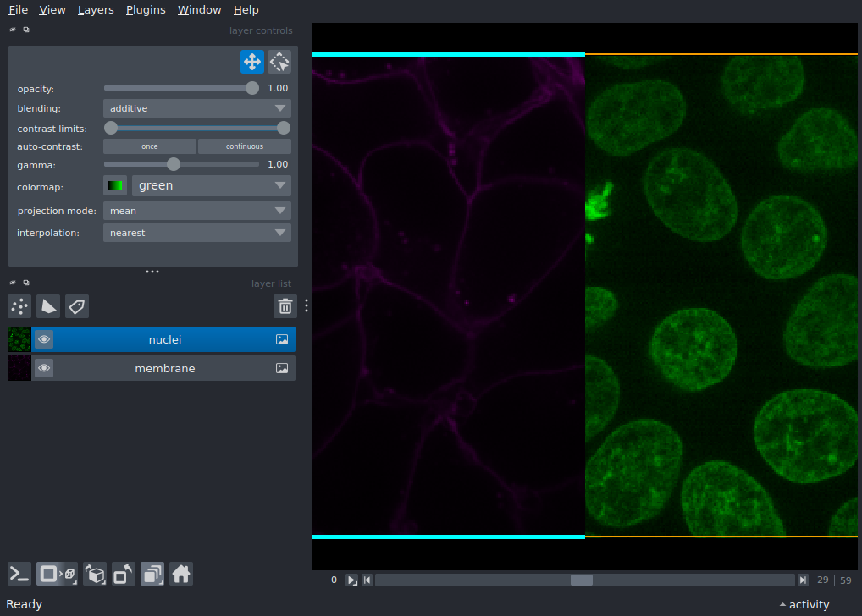Create a new labels layer
Image resolution: width=862 pixels, height=616 pixels.
point(77,306)
